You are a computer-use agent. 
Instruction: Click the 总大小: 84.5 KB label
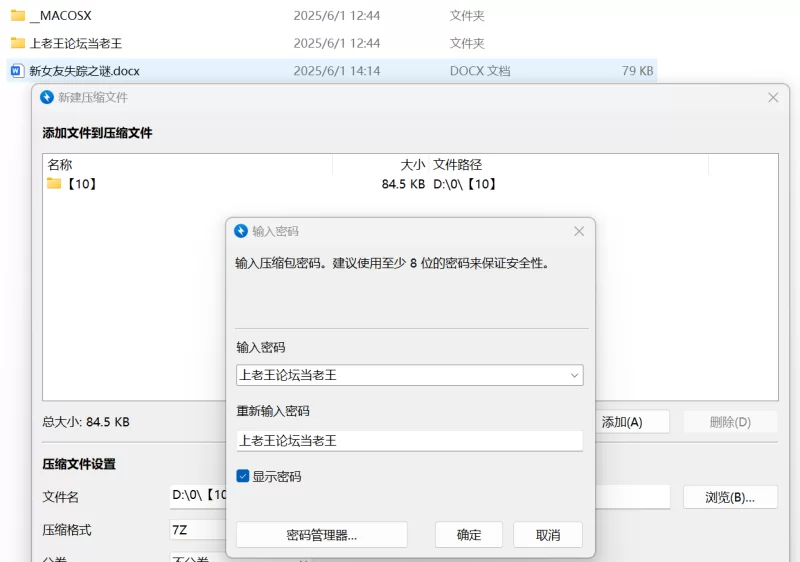(x=86, y=422)
